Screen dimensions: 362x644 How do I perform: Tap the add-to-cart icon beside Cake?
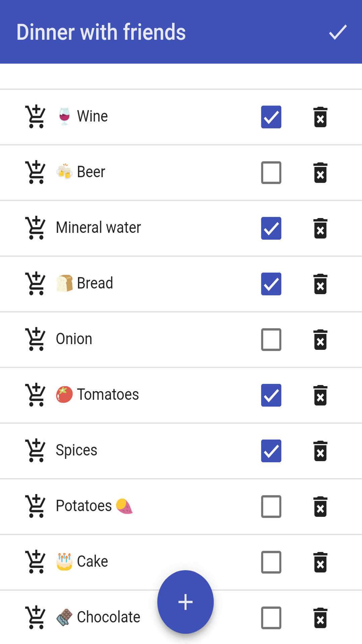pos(36,562)
